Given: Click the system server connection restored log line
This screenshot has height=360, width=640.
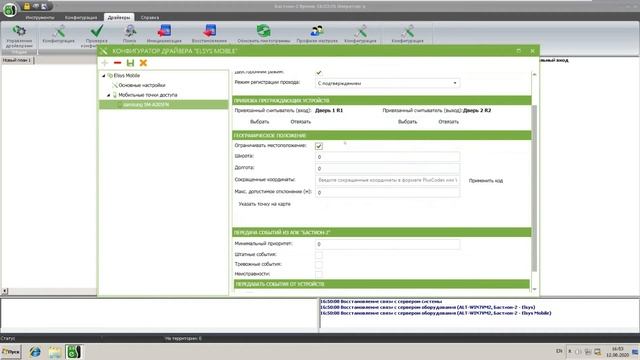Looking at the screenshot, I should pos(381,301).
